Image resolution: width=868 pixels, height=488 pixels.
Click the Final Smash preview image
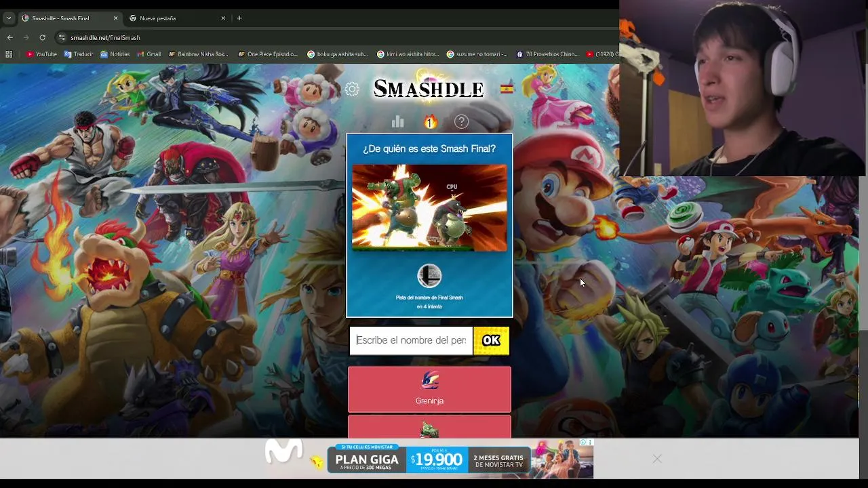click(429, 208)
